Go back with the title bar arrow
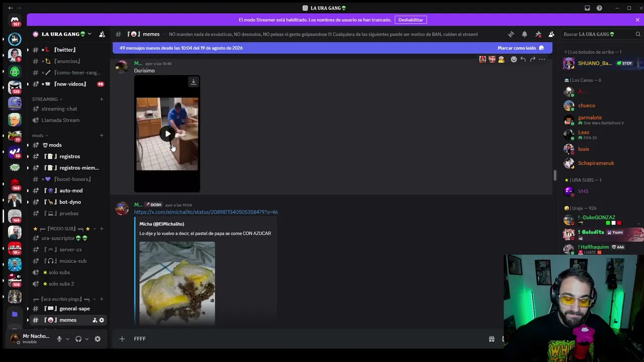The height and width of the screenshot is (362, 644). tap(11, 8)
